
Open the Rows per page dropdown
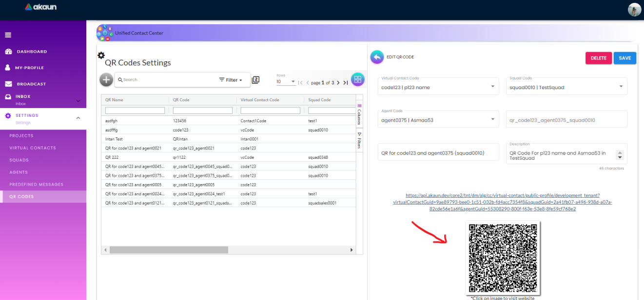pos(286,82)
